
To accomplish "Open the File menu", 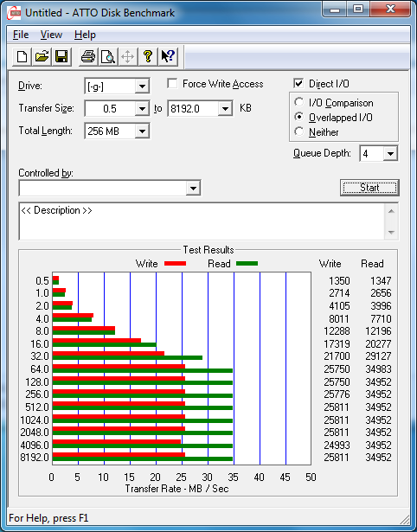I will pos(21,35).
